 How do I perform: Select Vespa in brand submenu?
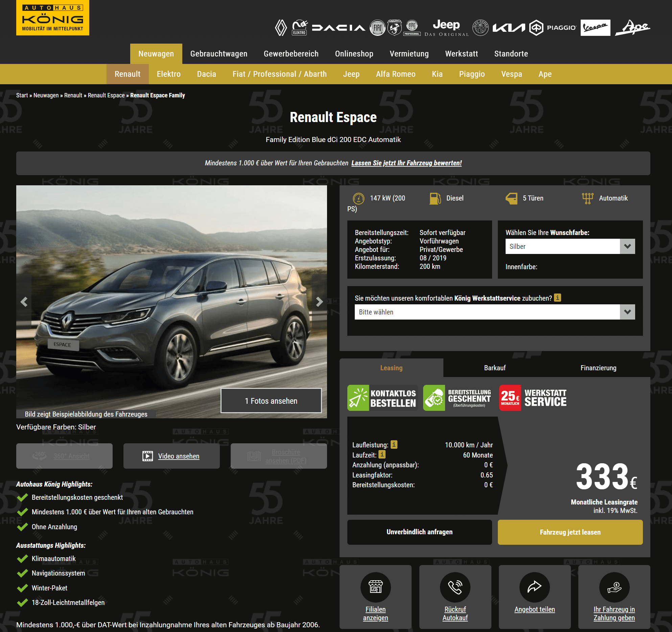(x=512, y=74)
